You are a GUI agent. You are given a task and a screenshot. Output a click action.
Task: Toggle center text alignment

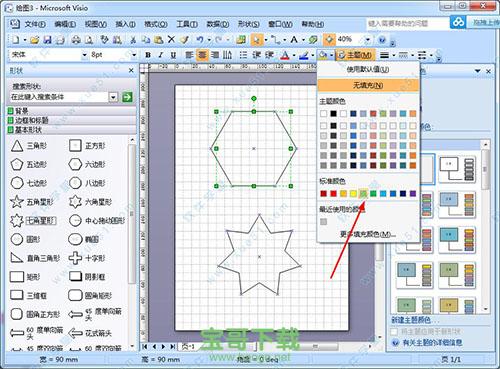click(202, 55)
